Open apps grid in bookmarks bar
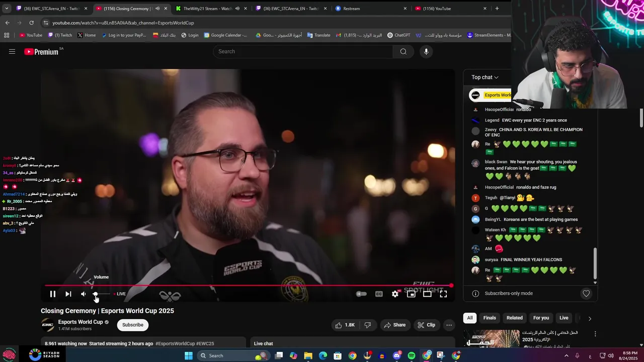The width and height of the screenshot is (644, 362). (x=7, y=35)
